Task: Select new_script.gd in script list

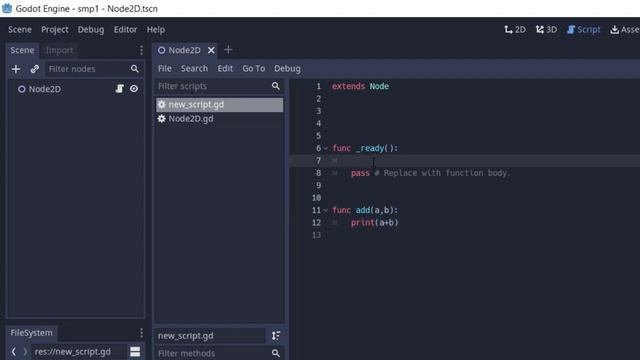Action: pyautogui.click(x=220, y=104)
